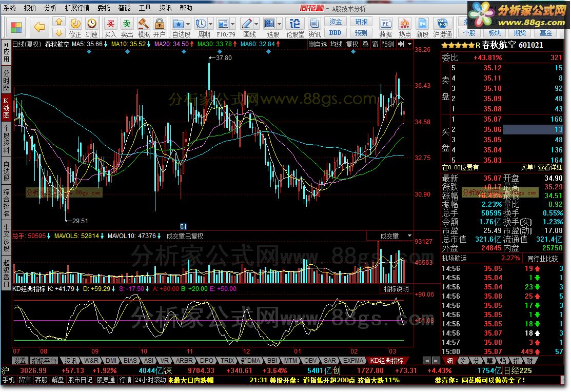Viewport: 571px width, 392px height.
Task: Click 查看详细 view details link
Action: tap(550, 167)
